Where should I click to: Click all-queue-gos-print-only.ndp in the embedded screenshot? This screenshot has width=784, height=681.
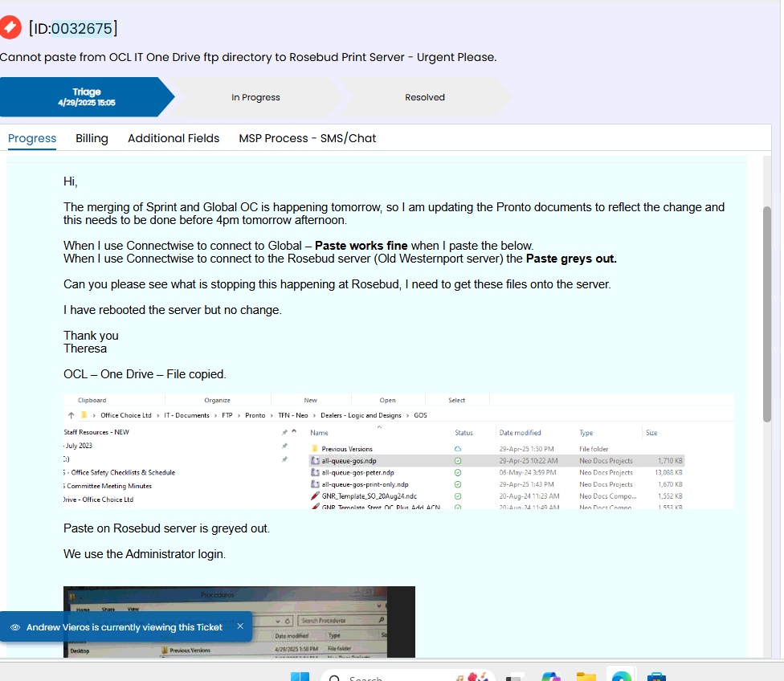click(365, 484)
